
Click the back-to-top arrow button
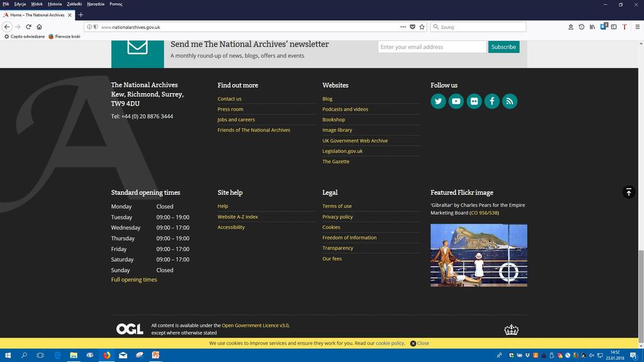tap(629, 192)
